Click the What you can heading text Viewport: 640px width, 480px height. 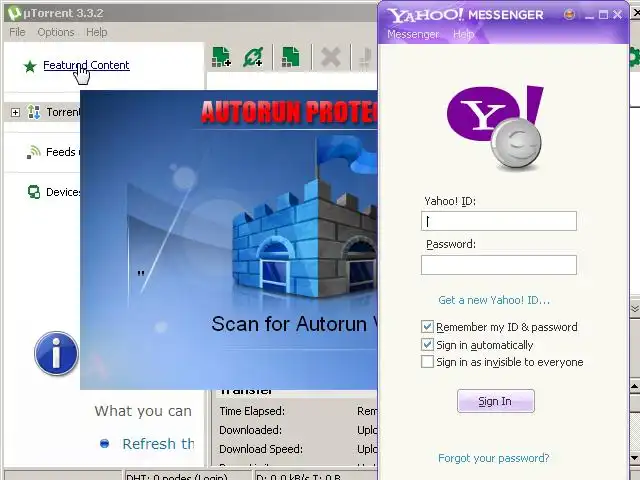coord(143,411)
